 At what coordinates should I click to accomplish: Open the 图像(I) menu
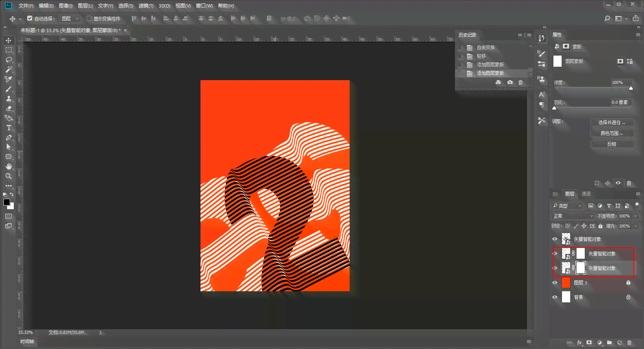click(66, 6)
